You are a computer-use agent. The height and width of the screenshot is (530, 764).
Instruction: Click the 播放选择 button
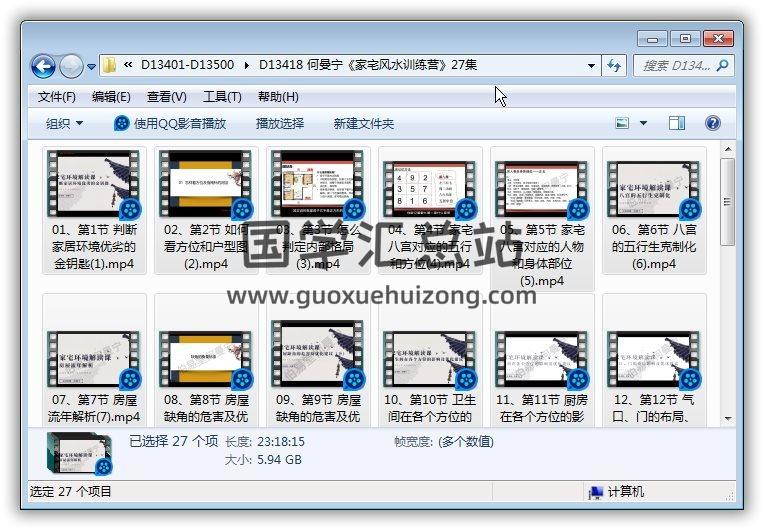(x=280, y=123)
